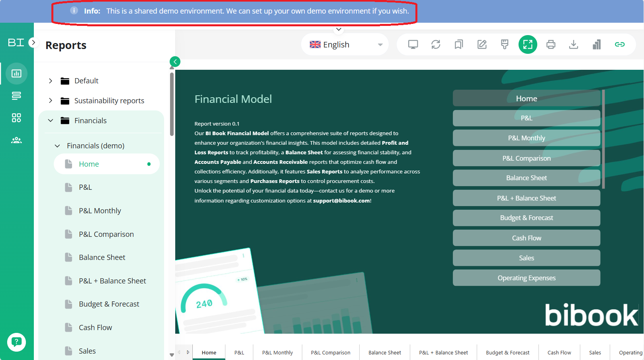This screenshot has width=644, height=360.
Task: Switch to the Home bottom tab
Action: [x=209, y=352]
